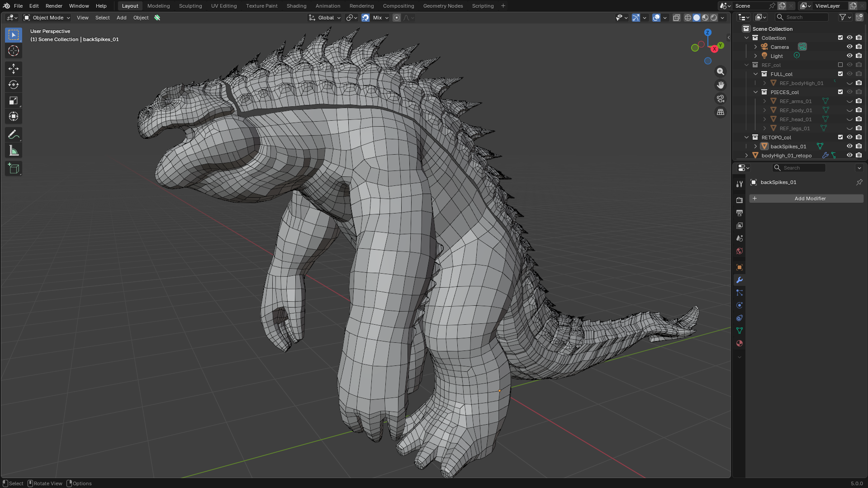Open the Render menu
Viewport: 868px width, 488px height.
[x=54, y=6]
